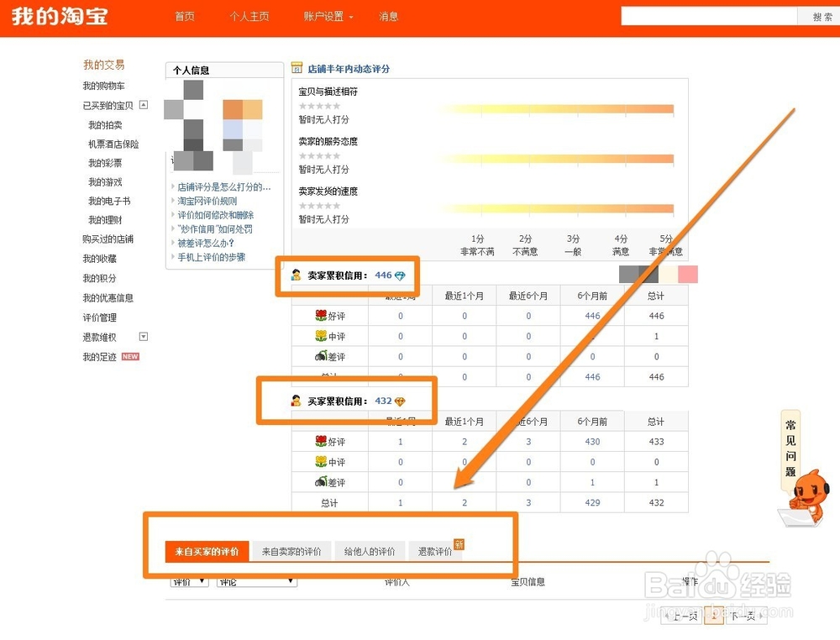This screenshot has width=840, height=640.
Task: Click the 卖家发货的速度 rating bar
Action: point(555,209)
